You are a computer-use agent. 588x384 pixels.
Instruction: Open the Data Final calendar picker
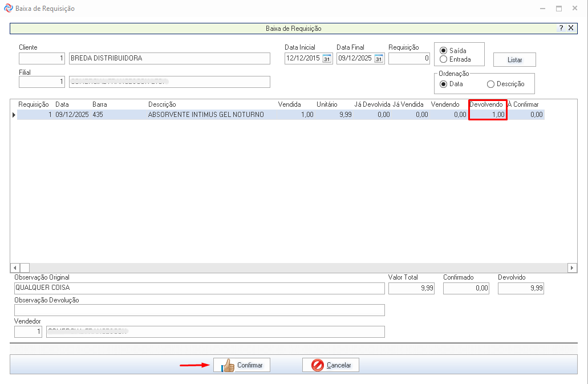tap(379, 59)
